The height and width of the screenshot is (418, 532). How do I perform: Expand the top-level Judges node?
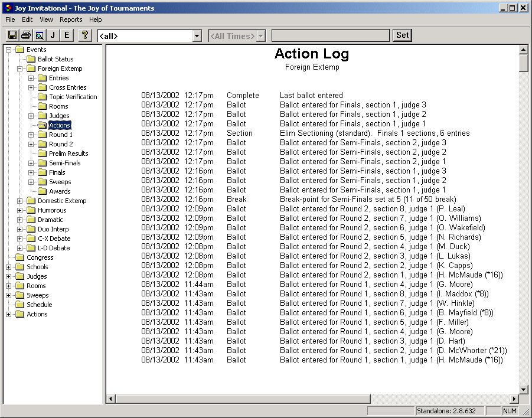(9, 276)
